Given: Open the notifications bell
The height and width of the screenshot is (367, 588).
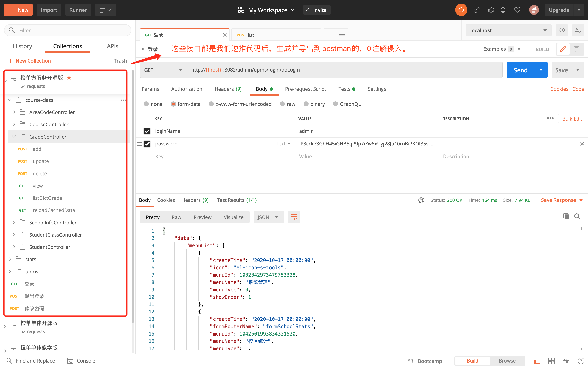Looking at the screenshot, I should click(503, 10).
